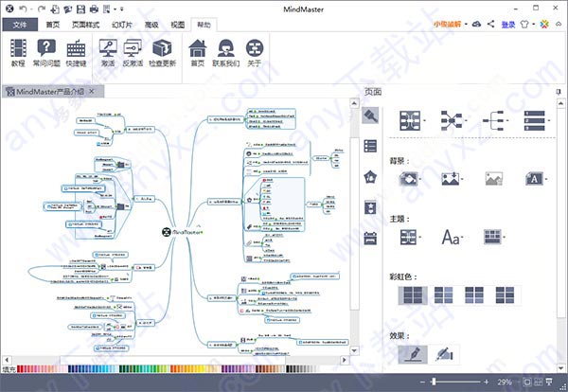Click the canvas vertical scrollbar down arrow
Image resolution: width=568 pixels, height=392 pixels.
[x=354, y=350]
